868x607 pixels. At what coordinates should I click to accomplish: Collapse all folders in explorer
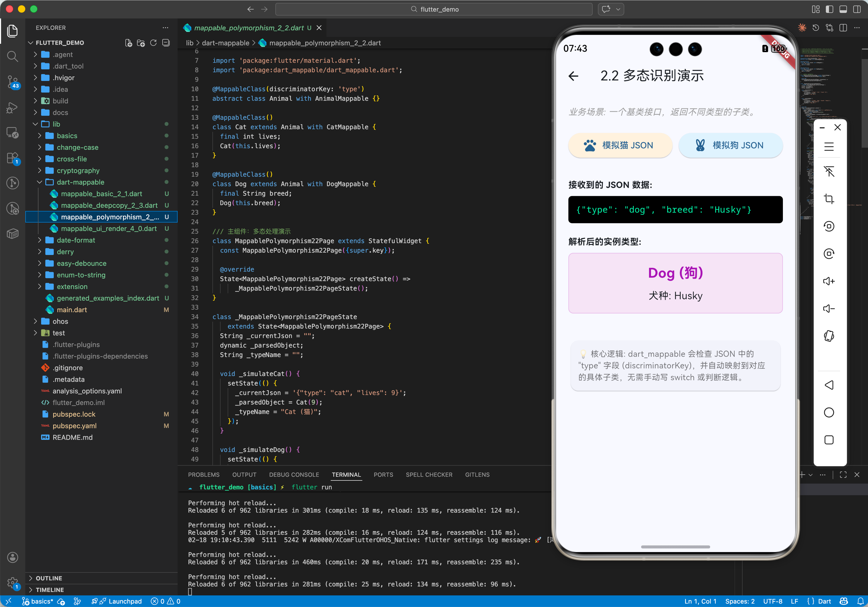coord(165,43)
